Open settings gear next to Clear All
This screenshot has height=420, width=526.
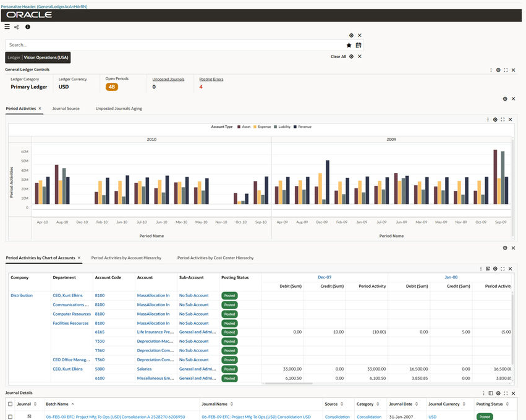coord(351,56)
